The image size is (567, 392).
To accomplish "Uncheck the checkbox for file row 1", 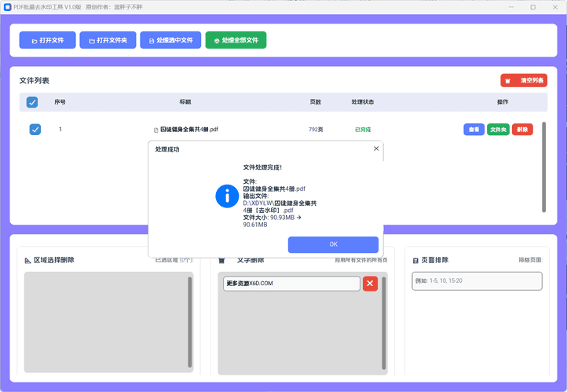I will point(35,130).
